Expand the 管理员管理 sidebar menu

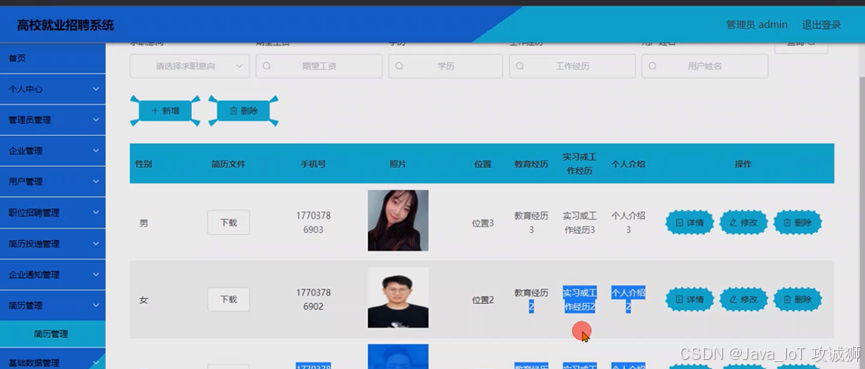tap(52, 120)
